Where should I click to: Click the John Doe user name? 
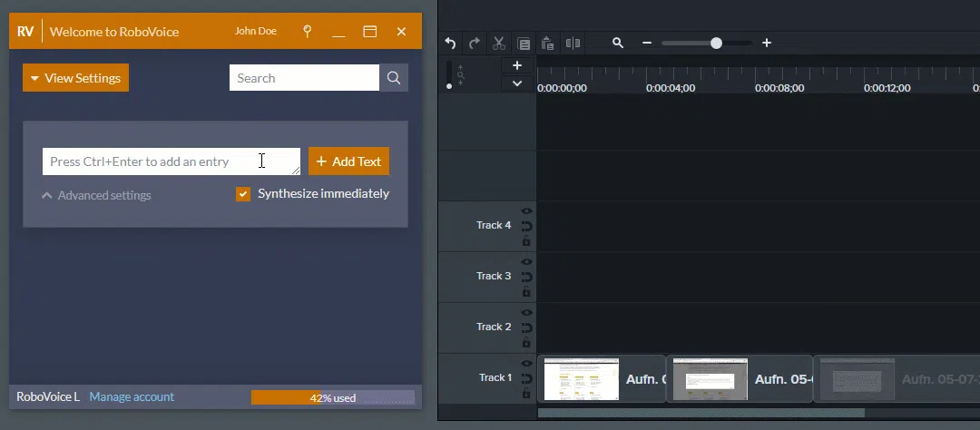[x=256, y=31]
